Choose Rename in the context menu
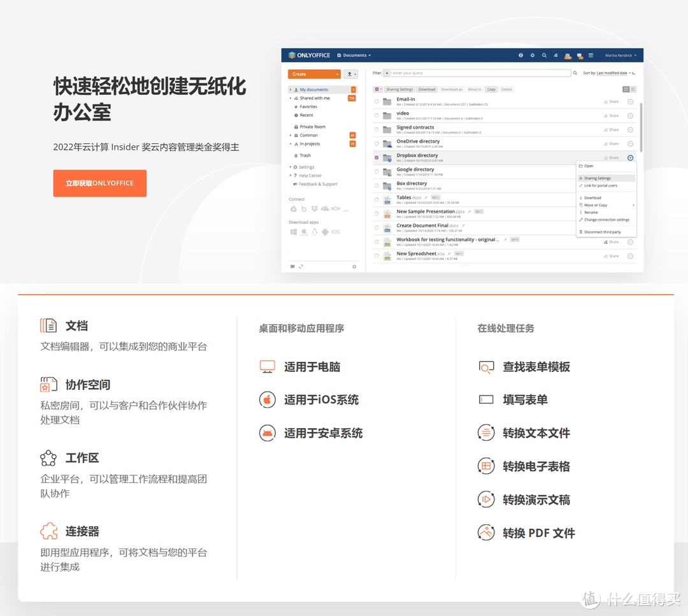The image size is (688, 616). (x=606, y=212)
